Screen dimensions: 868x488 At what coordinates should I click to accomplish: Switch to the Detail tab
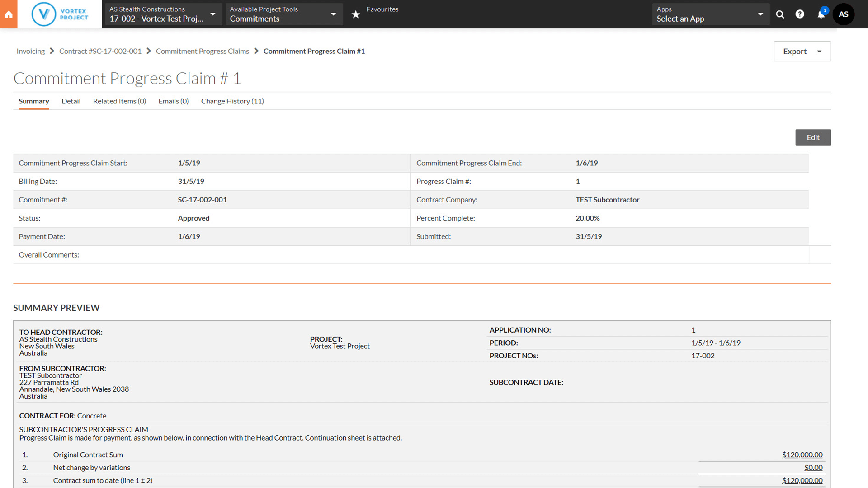tap(71, 101)
